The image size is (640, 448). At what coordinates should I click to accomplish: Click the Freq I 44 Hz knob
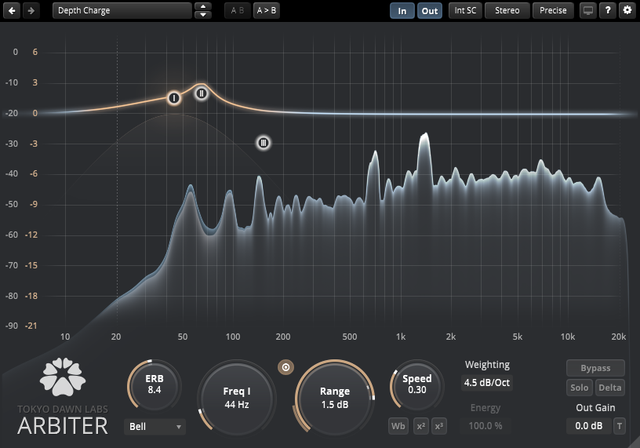click(x=237, y=398)
